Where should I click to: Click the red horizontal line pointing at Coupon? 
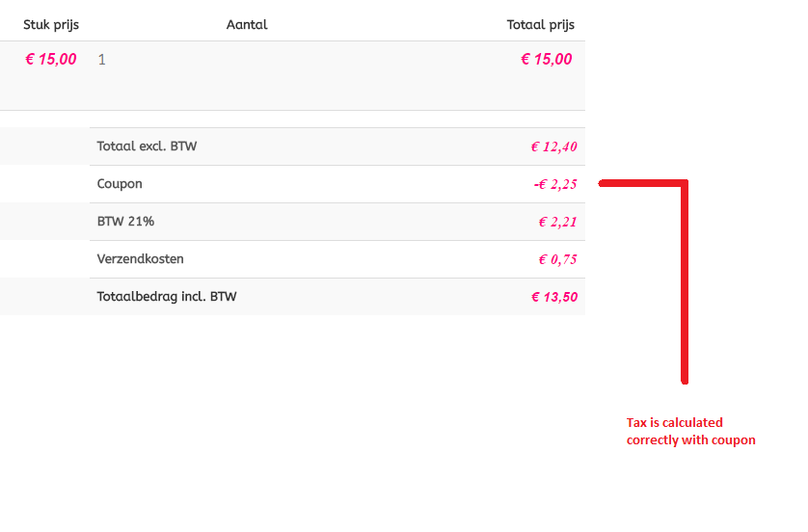click(641, 182)
